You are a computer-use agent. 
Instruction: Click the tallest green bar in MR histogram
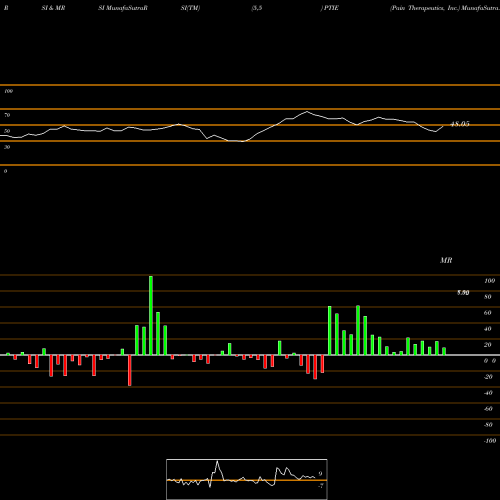[151, 315]
